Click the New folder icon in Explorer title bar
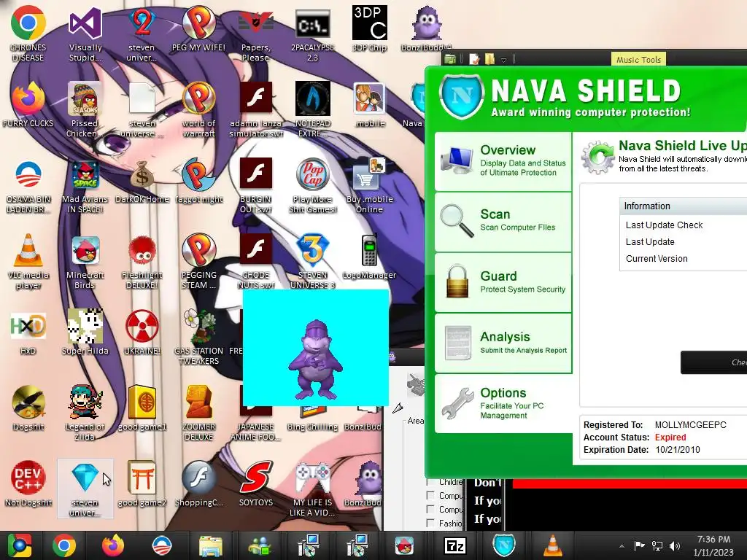Screen dimensions: 747x560 tap(489, 59)
